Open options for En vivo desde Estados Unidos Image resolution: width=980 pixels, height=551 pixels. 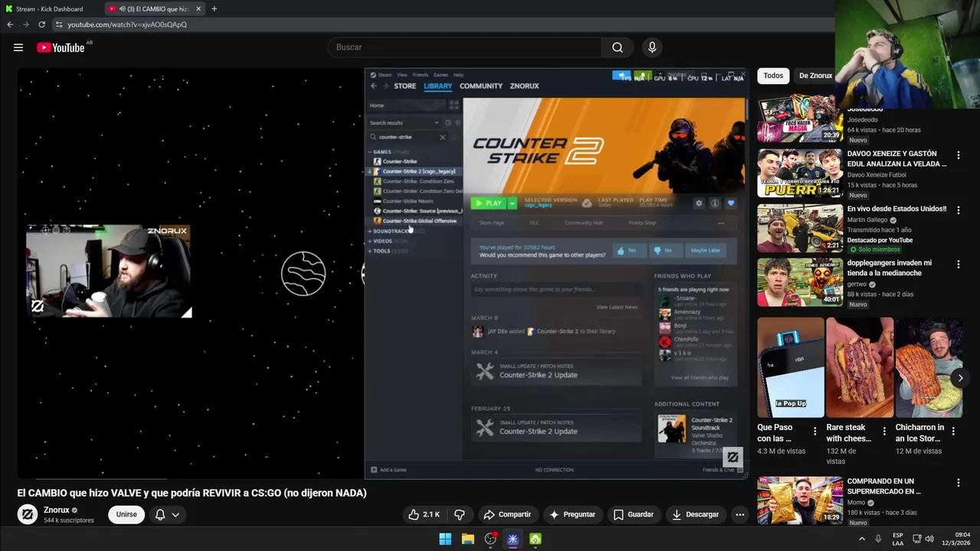(x=958, y=210)
